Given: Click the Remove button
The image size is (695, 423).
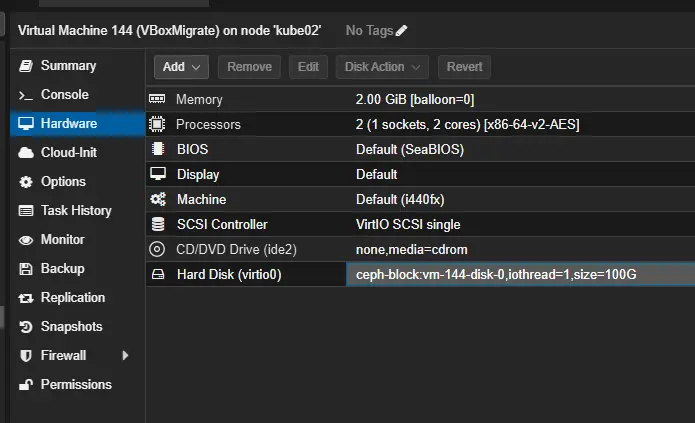Looking at the screenshot, I should pos(249,67).
